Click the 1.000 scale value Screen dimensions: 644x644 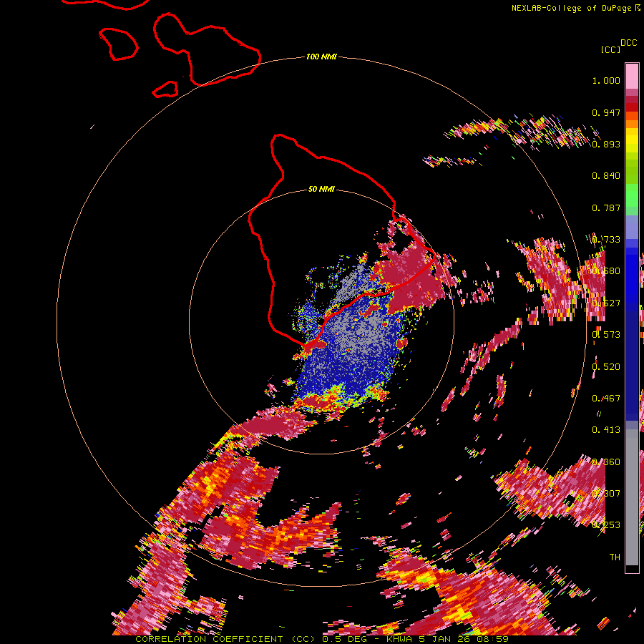click(606, 80)
